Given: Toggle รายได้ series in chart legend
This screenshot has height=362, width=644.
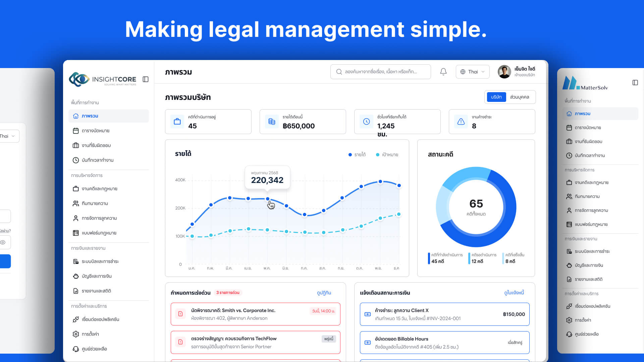Looking at the screenshot, I should coord(357,155).
